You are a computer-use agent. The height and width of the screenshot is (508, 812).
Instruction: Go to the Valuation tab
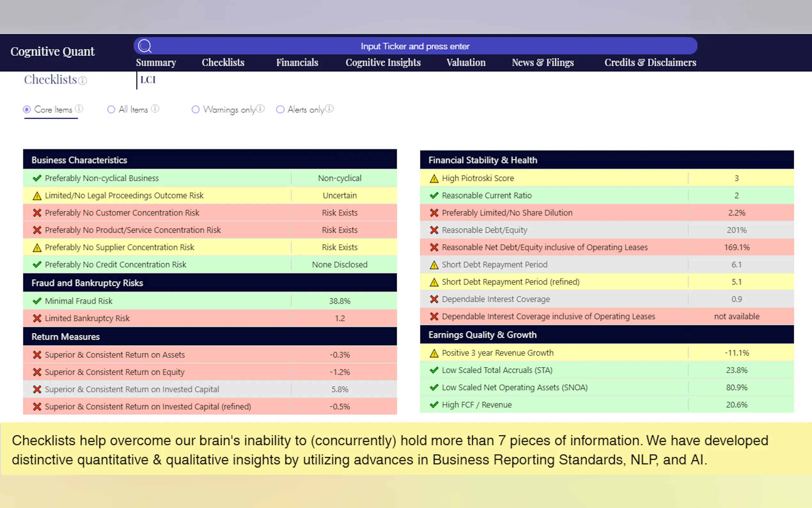pyautogui.click(x=465, y=62)
